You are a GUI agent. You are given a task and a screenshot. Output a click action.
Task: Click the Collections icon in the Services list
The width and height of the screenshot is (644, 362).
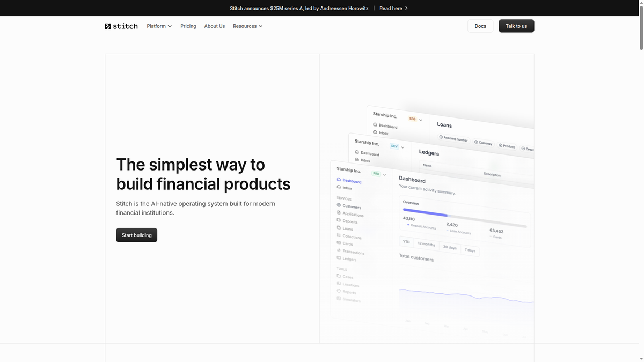coord(339,235)
